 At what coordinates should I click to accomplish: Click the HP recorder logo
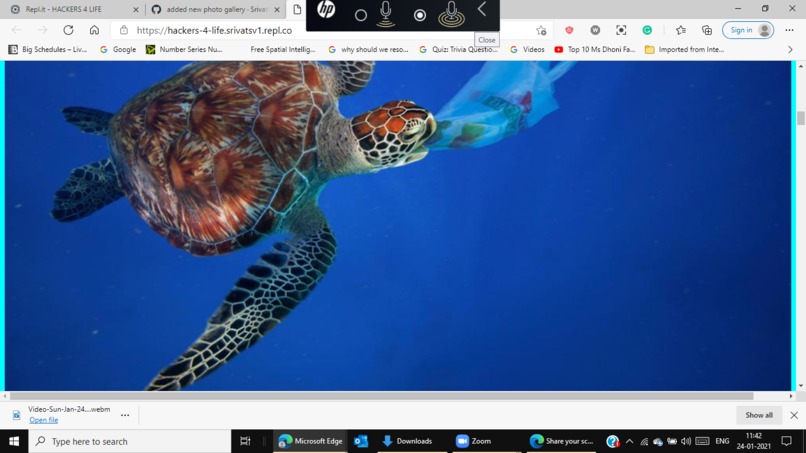326,10
